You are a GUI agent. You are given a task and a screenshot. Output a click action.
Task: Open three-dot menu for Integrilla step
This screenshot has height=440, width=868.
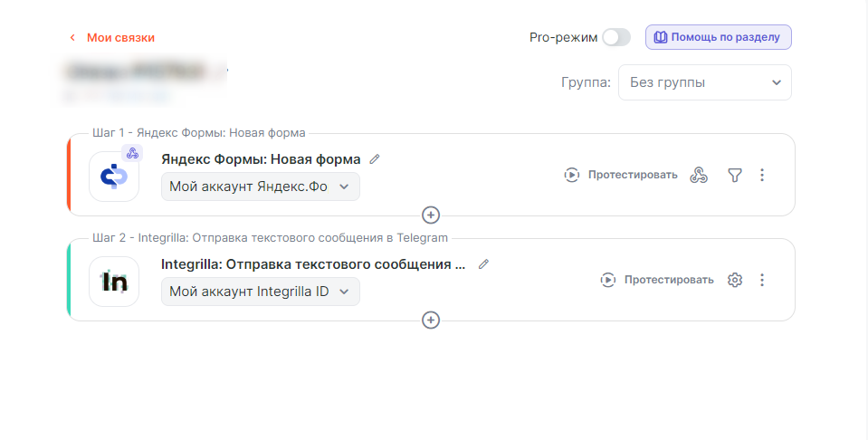click(762, 280)
